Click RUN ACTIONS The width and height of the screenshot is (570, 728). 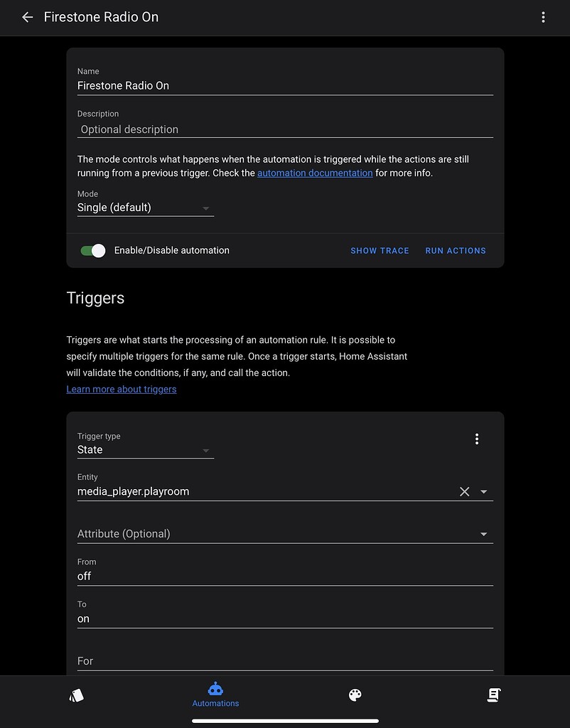pos(456,250)
